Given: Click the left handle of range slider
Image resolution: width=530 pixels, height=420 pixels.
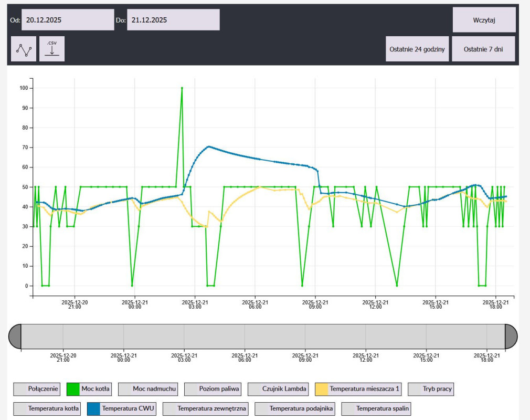Looking at the screenshot, I should (x=15, y=336).
